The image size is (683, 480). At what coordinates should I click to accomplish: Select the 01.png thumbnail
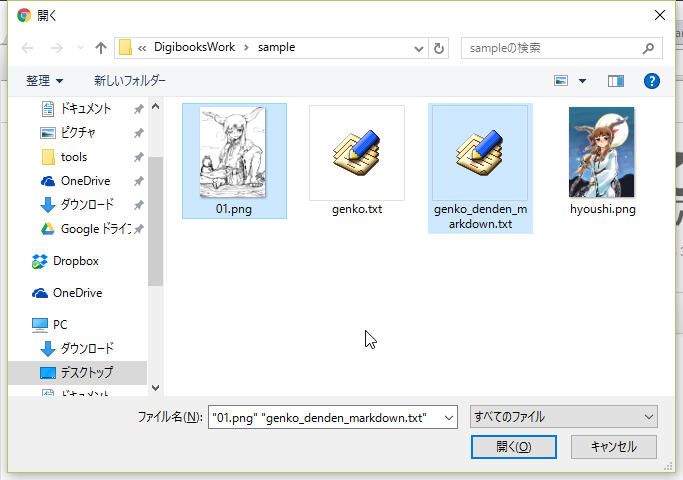click(x=233, y=152)
